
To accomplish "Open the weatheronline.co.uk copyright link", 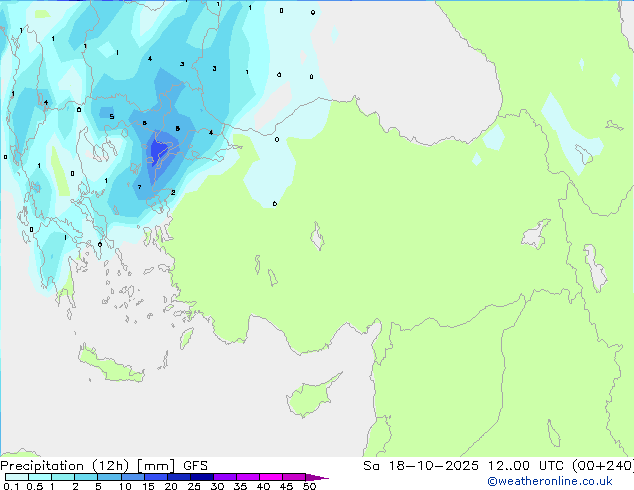I will 549,481.
